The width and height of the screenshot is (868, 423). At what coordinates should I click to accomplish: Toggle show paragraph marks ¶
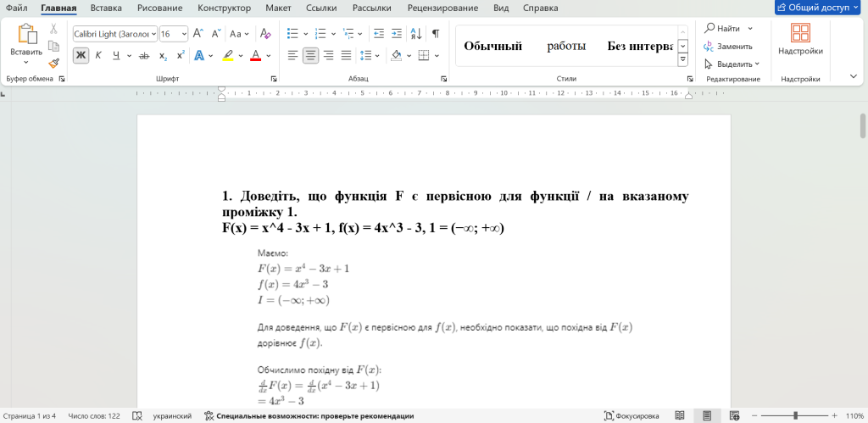click(x=435, y=34)
